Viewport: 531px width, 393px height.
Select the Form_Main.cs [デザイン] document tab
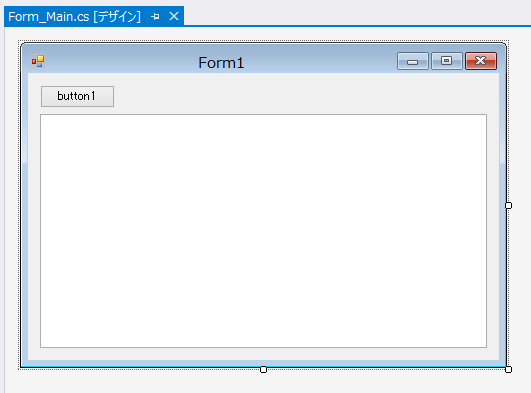[x=74, y=16]
